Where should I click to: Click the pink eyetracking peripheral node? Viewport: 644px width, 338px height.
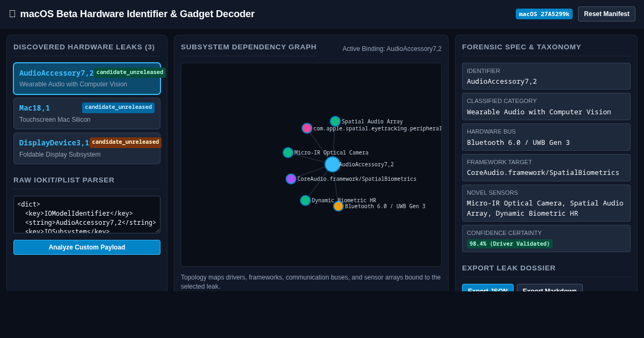pos(307,128)
